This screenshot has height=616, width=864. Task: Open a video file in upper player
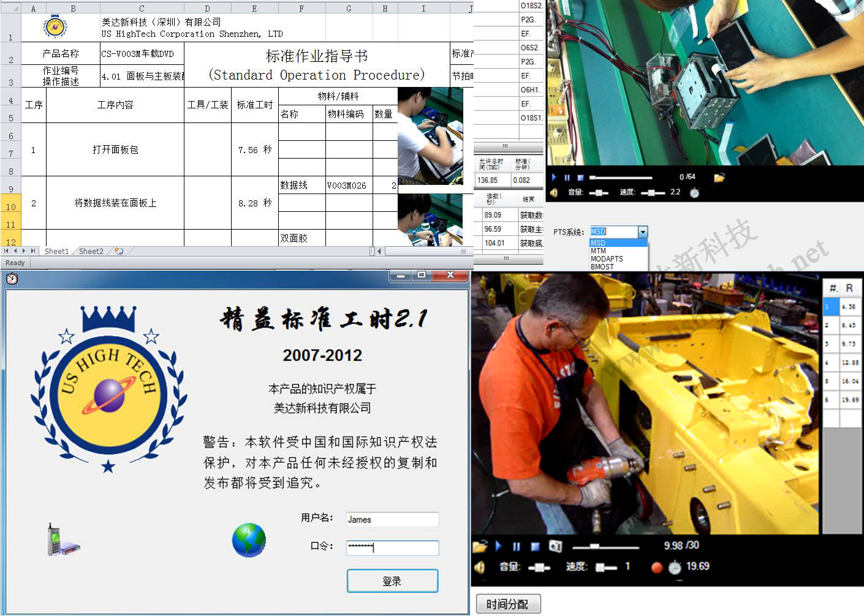[719, 178]
